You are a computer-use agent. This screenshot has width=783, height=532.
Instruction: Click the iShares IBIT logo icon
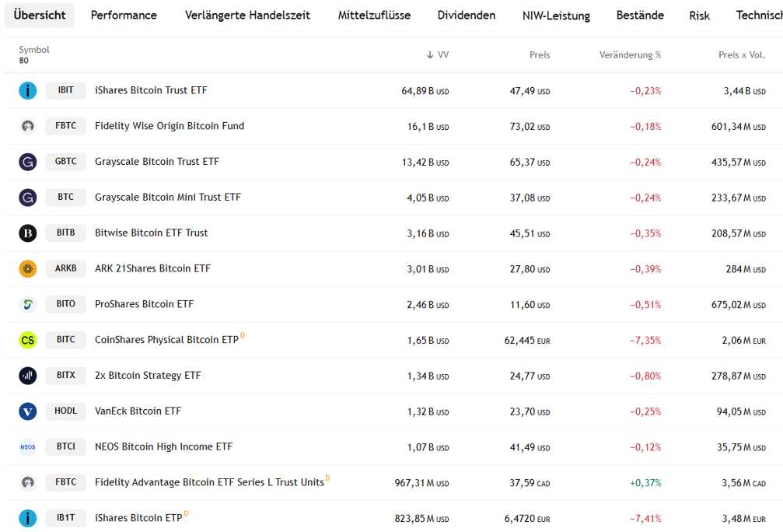[27, 90]
